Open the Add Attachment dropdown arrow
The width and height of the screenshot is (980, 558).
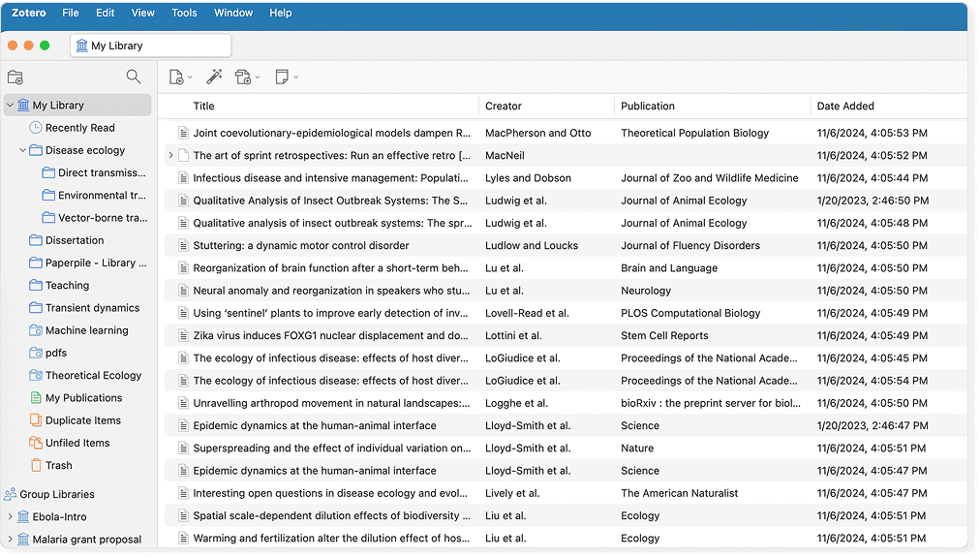point(258,77)
